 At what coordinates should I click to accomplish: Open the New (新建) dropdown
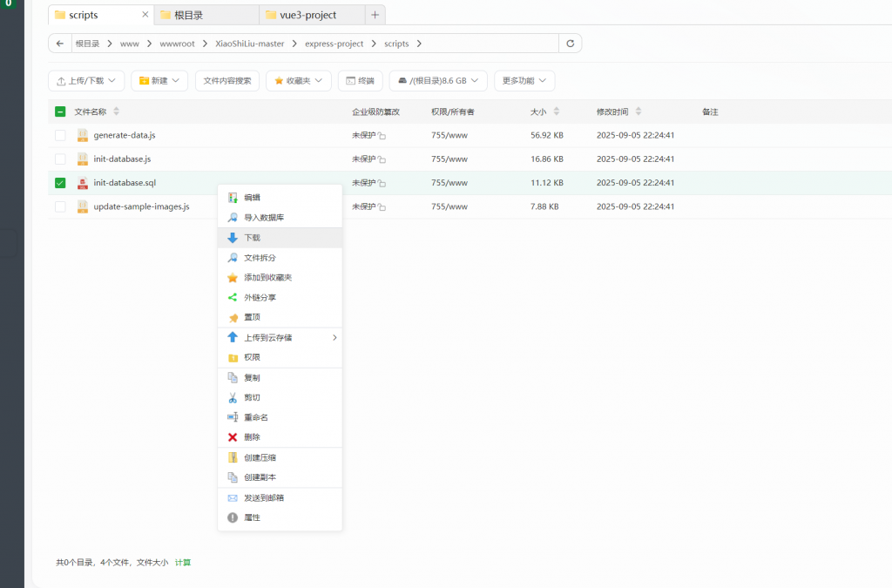(159, 81)
